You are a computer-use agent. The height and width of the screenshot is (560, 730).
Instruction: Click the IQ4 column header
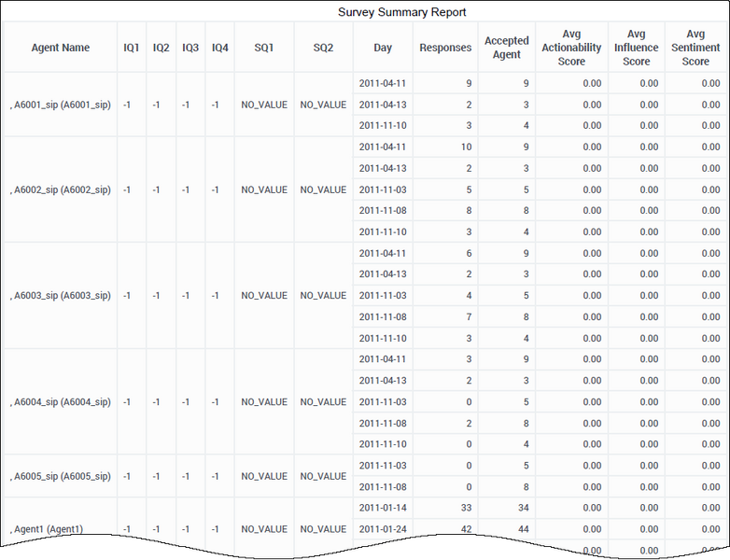(x=219, y=48)
